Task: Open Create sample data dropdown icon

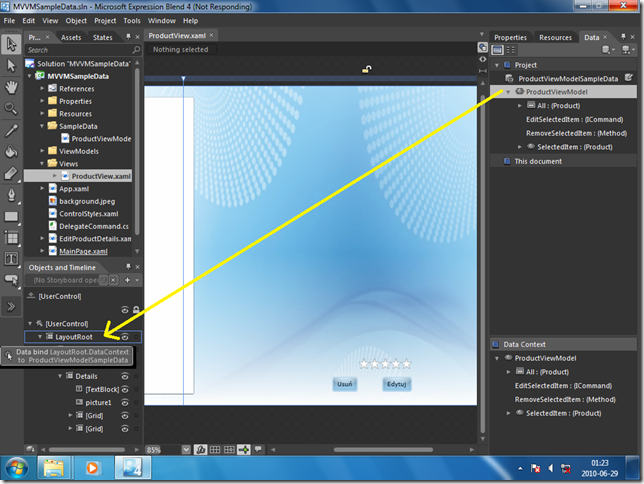Action: tap(608, 50)
